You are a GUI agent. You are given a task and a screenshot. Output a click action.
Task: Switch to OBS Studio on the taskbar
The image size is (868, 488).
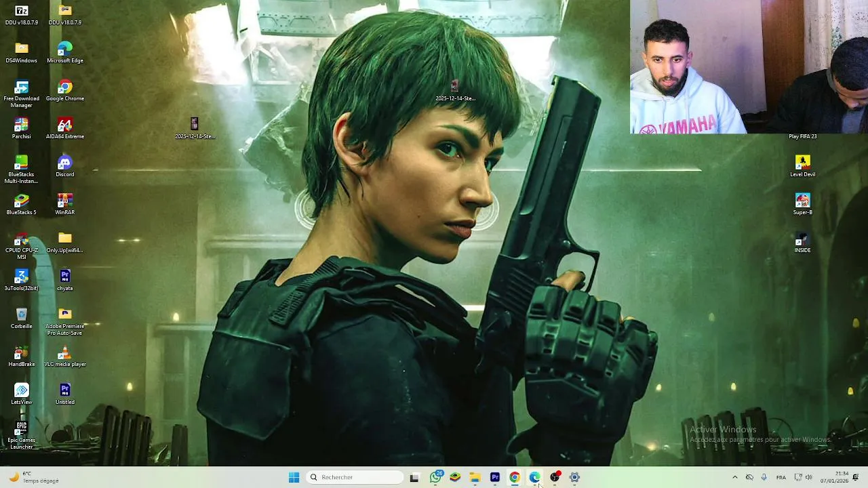pos(555,477)
